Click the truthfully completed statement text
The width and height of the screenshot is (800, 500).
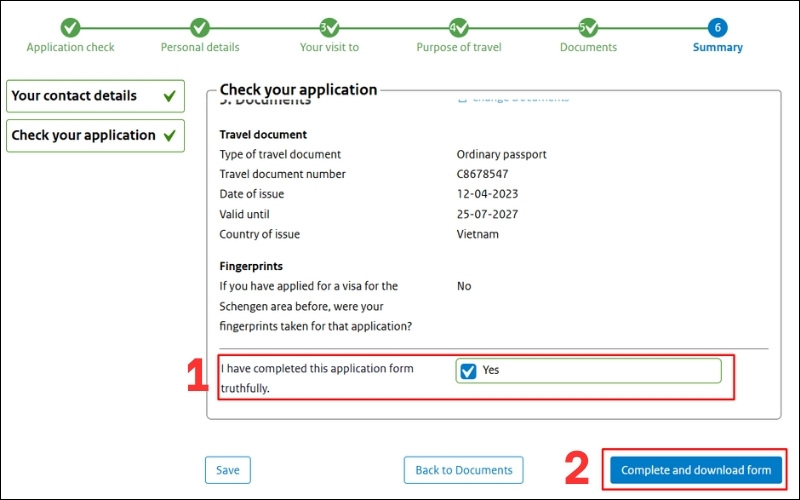click(317, 379)
